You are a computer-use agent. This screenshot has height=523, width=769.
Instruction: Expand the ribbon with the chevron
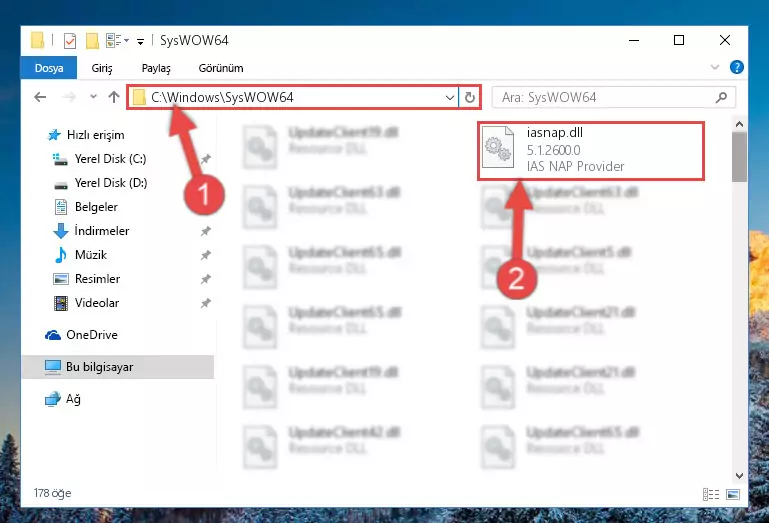pyautogui.click(x=715, y=67)
